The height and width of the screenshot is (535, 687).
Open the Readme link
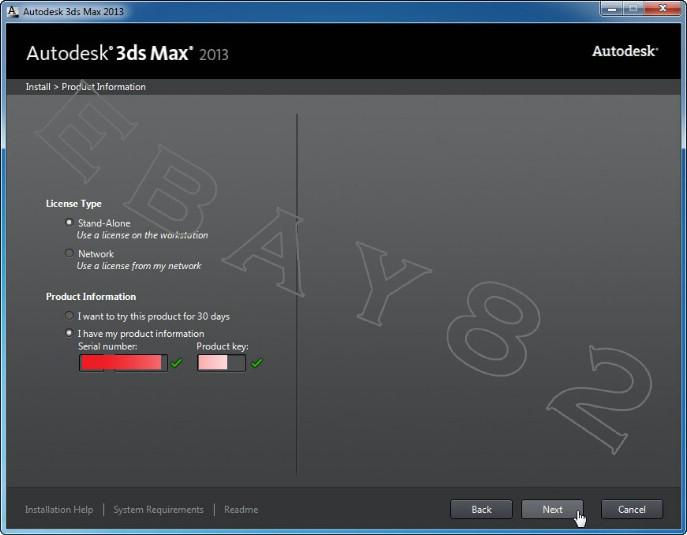point(241,510)
